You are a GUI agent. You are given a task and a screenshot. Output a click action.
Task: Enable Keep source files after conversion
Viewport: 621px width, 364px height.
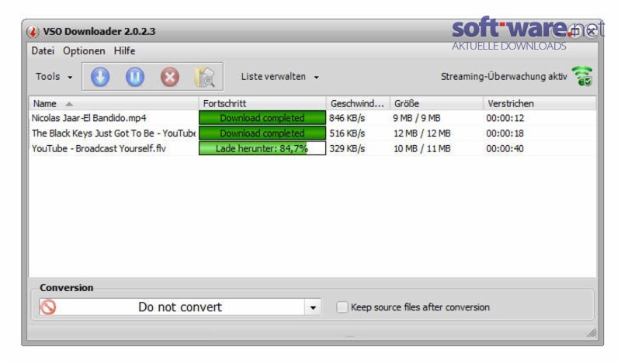coord(342,307)
